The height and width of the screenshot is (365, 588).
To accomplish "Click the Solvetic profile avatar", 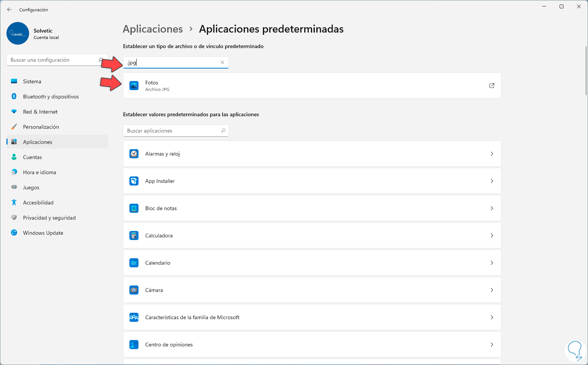I will (18, 33).
